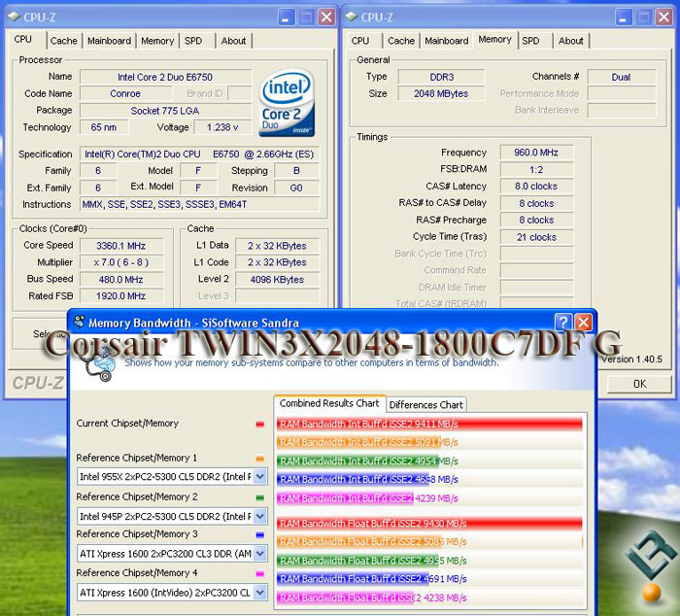Image resolution: width=680 pixels, height=616 pixels.
Task: Click the Sandra help question-mark button
Action: 562,323
